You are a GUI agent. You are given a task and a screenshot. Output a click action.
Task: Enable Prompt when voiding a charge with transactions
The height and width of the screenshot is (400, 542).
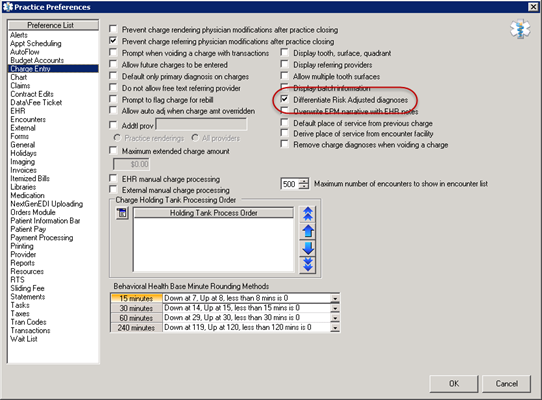[113, 52]
